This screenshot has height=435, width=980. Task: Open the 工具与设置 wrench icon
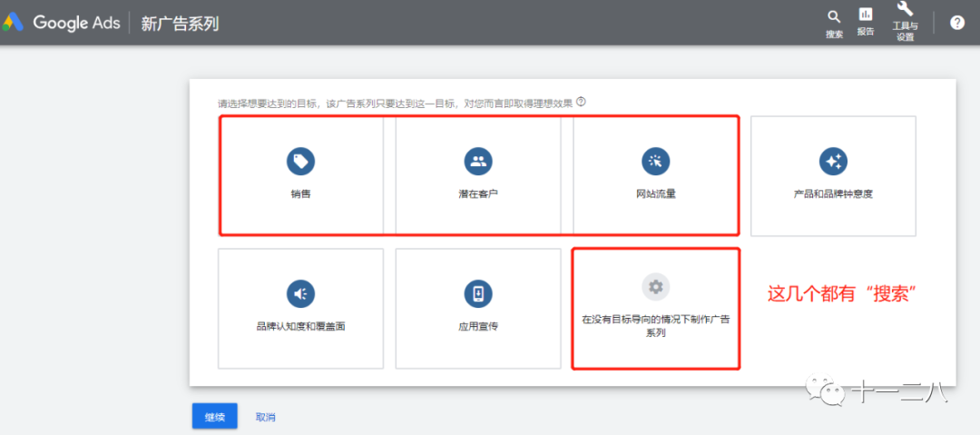click(905, 9)
